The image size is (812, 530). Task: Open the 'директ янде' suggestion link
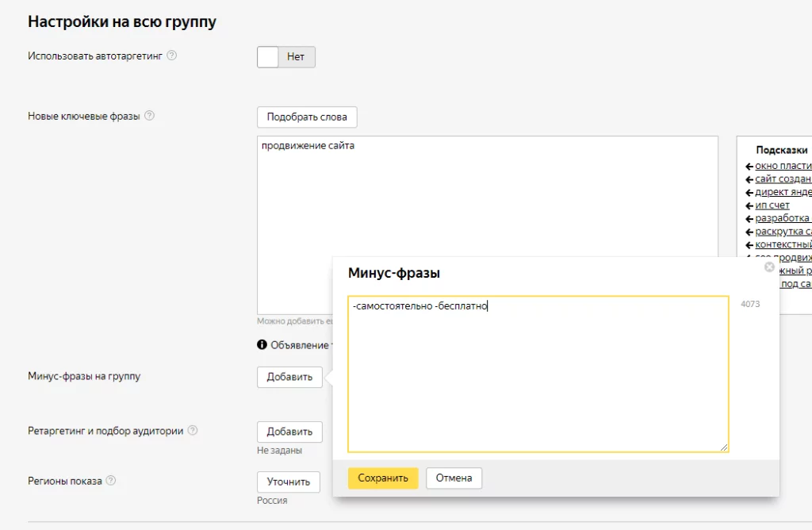pos(783,192)
